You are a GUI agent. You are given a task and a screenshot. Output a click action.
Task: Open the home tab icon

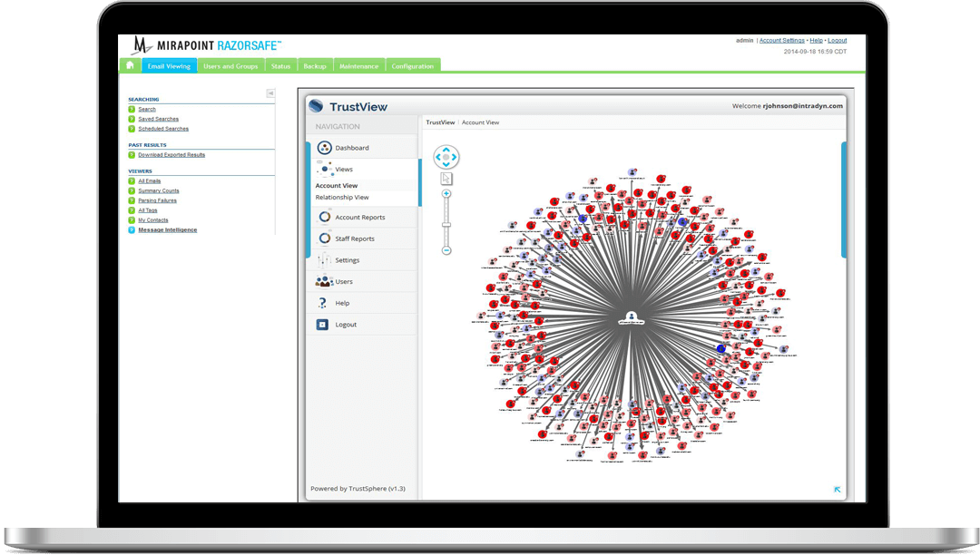click(130, 65)
